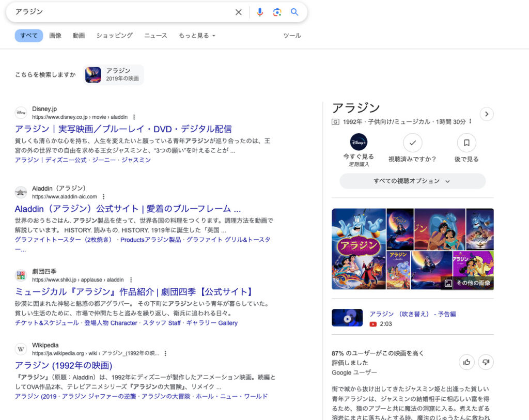Rate the movie down with the thumbs-down icon

point(486,362)
